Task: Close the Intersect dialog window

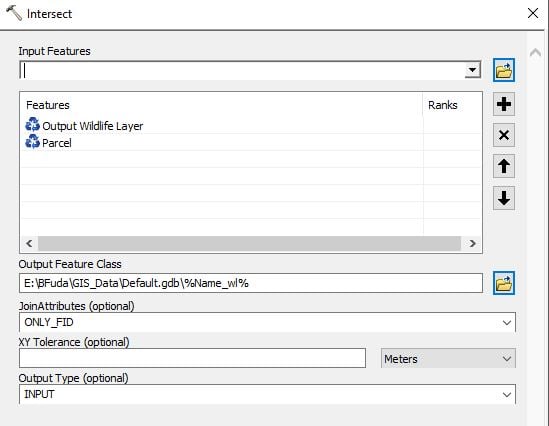Action: 533,13
